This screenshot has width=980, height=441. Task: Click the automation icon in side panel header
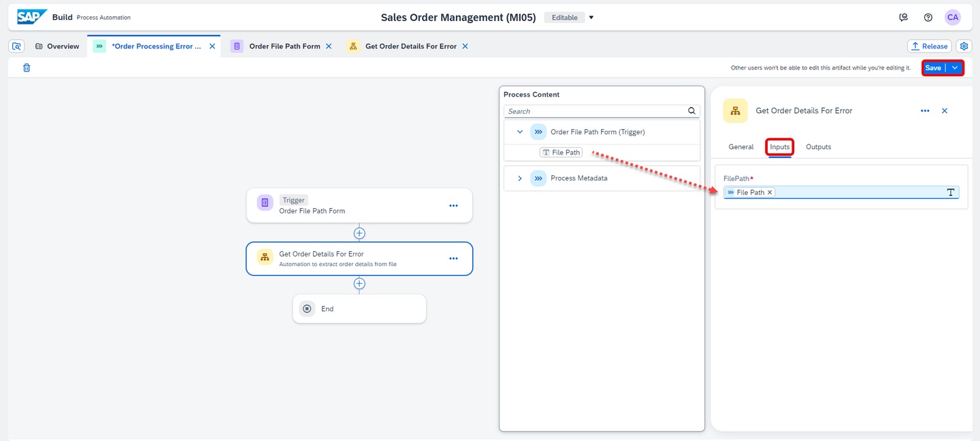click(735, 111)
